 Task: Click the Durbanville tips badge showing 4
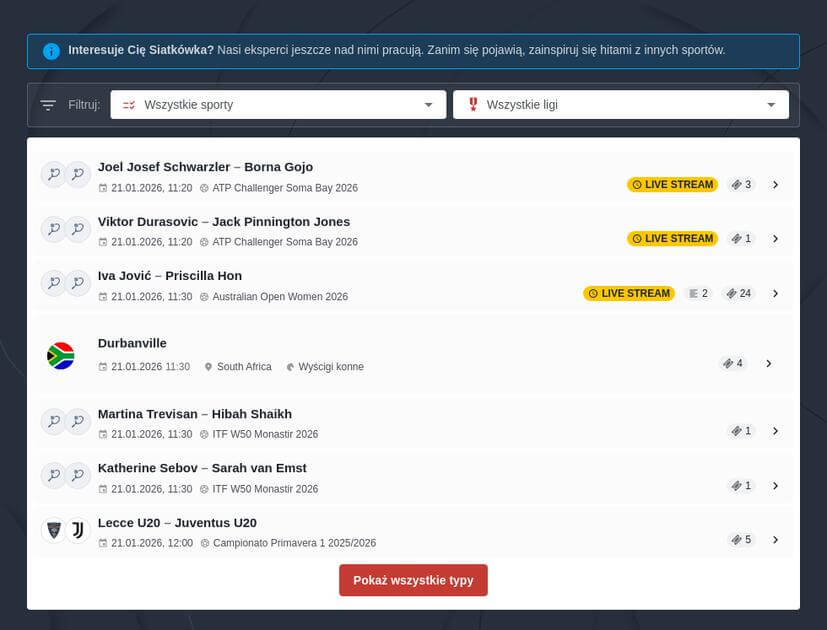(732, 364)
